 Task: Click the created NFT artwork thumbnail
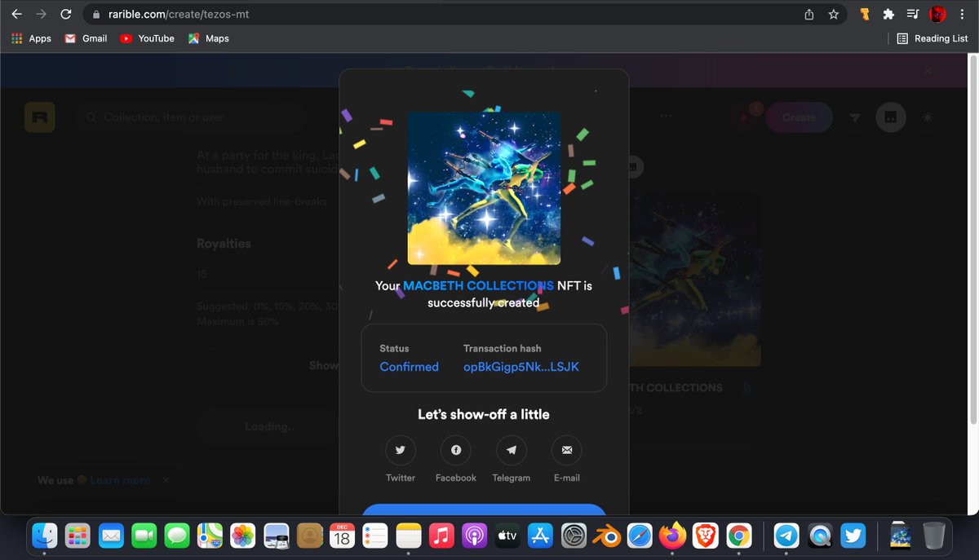(484, 188)
